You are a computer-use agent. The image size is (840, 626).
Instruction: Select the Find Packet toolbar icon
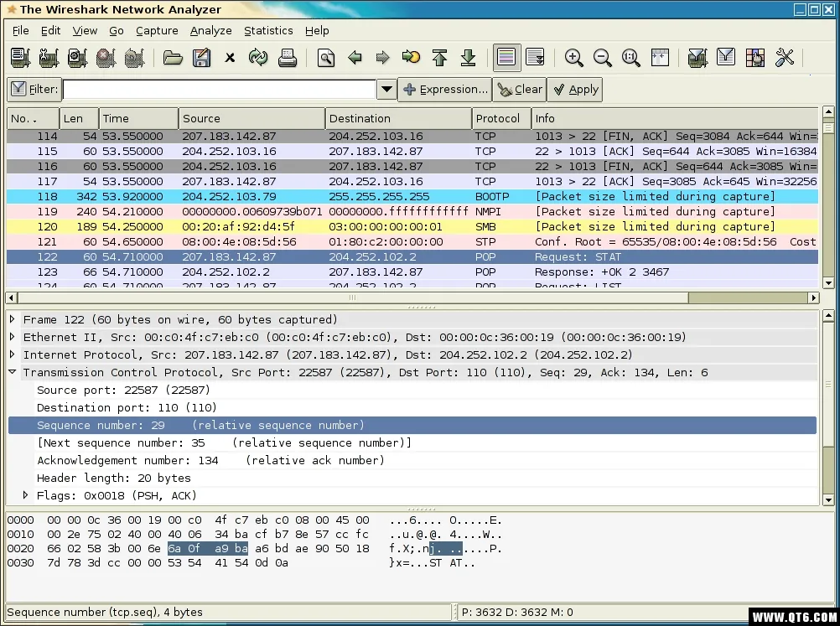(326, 57)
